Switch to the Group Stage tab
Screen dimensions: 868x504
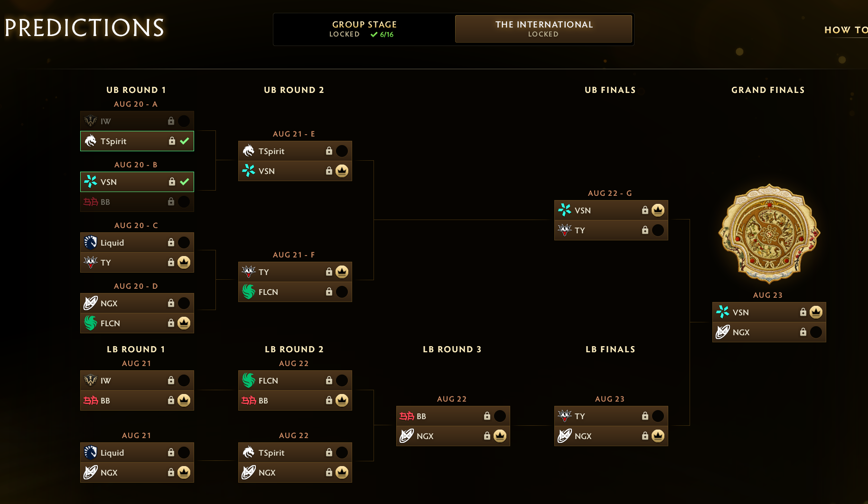point(364,29)
